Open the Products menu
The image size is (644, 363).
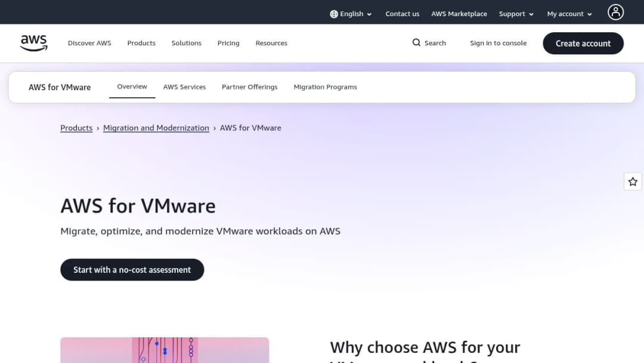[x=141, y=43]
